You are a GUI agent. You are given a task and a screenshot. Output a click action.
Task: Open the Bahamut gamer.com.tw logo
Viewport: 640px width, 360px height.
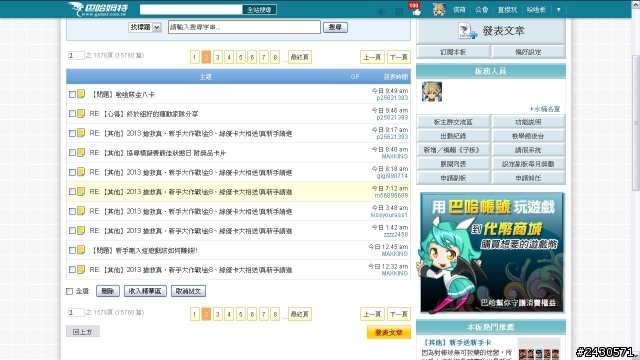point(98,9)
